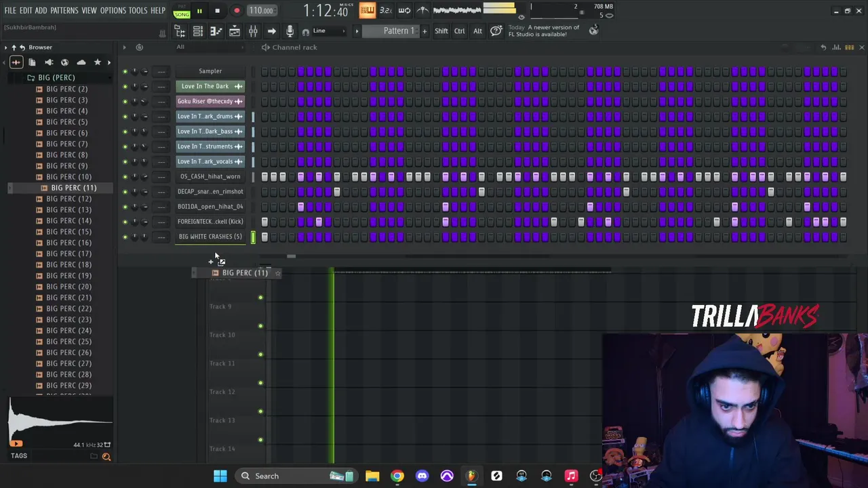Select the files browser tab icon
Image resolution: width=868 pixels, height=488 pixels.
(32, 62)
